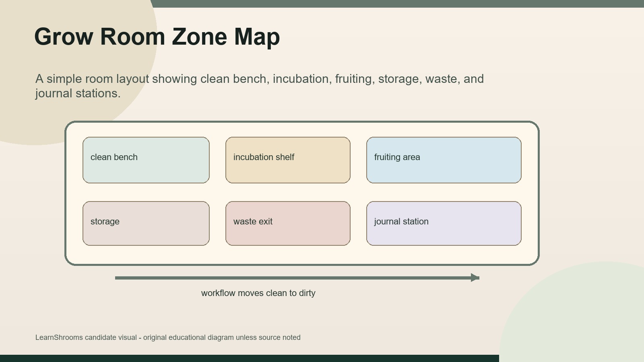Select the clean bench zone box

pos(146,160)
